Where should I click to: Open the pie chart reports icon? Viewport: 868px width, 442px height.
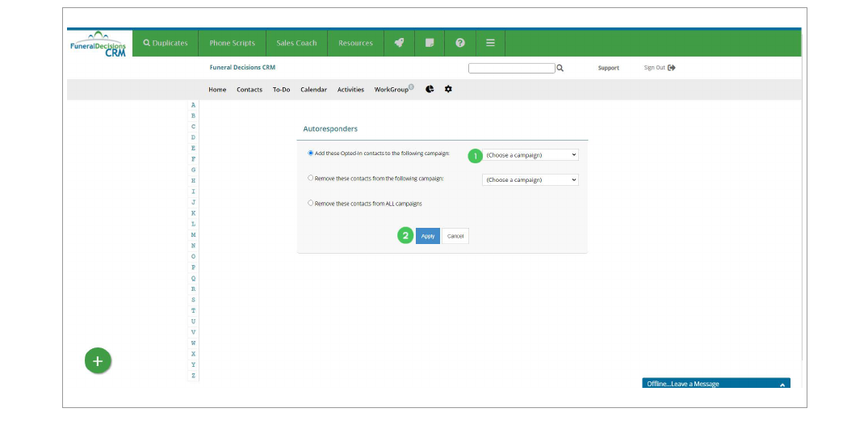[430, 89]
